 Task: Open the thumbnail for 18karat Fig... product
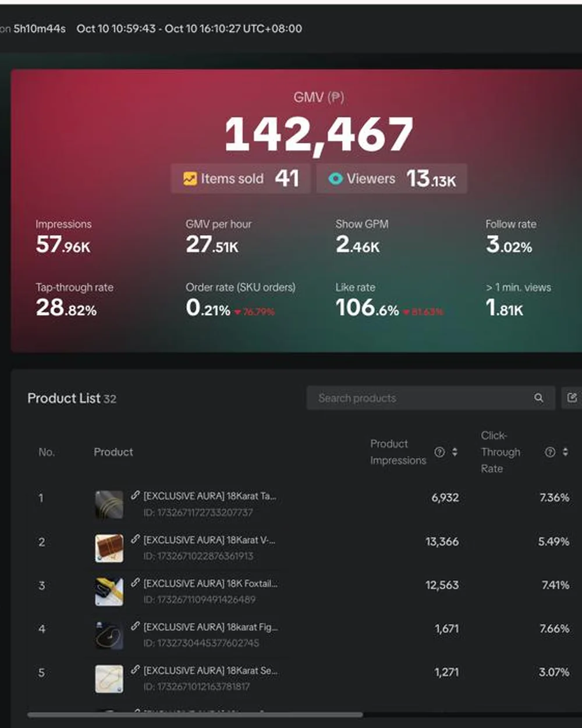coord(109,635)
